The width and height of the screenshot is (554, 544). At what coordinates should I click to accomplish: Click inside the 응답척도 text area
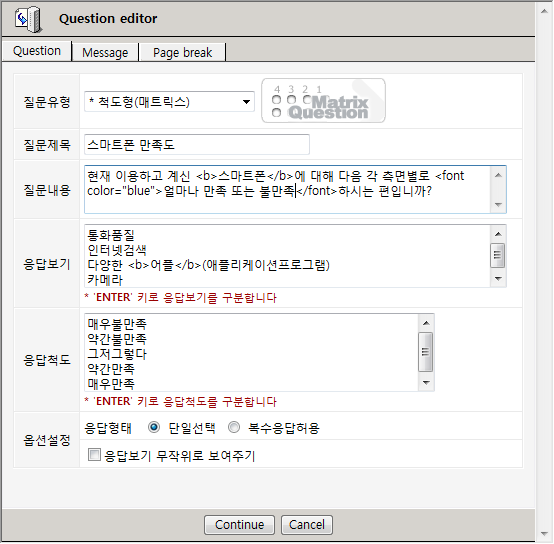pyautogui.click(x=259, y=352)
